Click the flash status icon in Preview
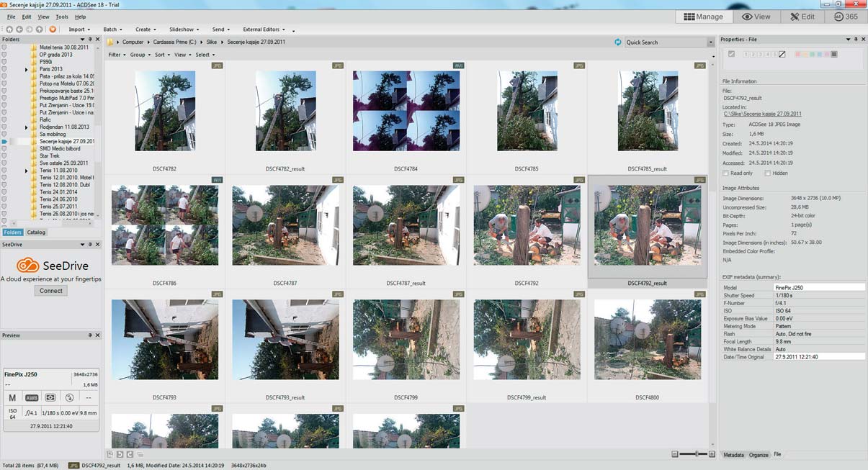The width and height of the screenshot is (868, 470). (69, 397)
